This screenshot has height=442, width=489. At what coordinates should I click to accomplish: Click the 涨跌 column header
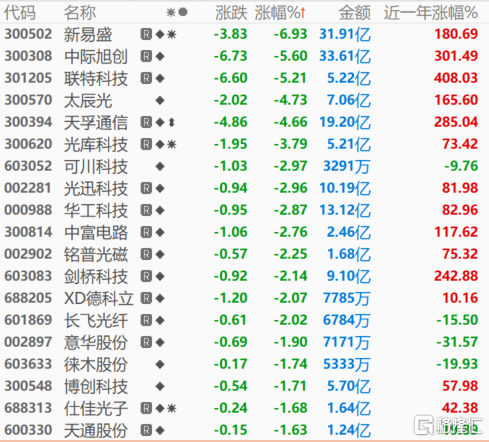coord(231,13)
